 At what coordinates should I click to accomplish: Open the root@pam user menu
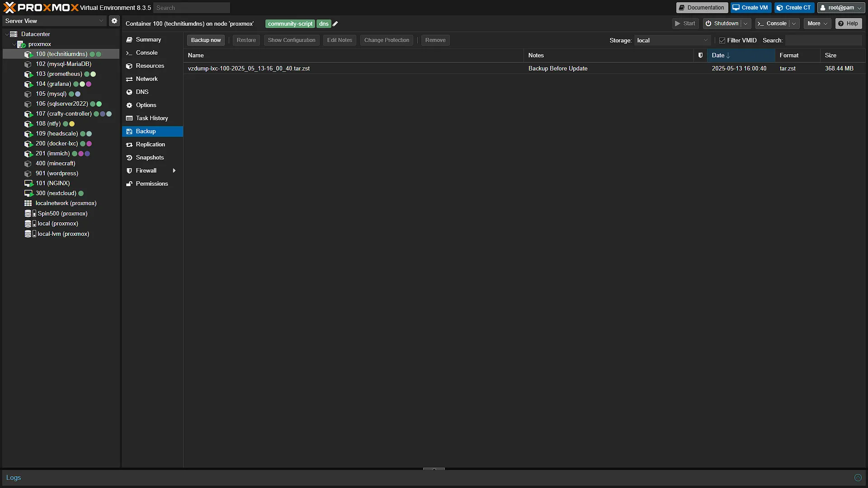point(841,8)
